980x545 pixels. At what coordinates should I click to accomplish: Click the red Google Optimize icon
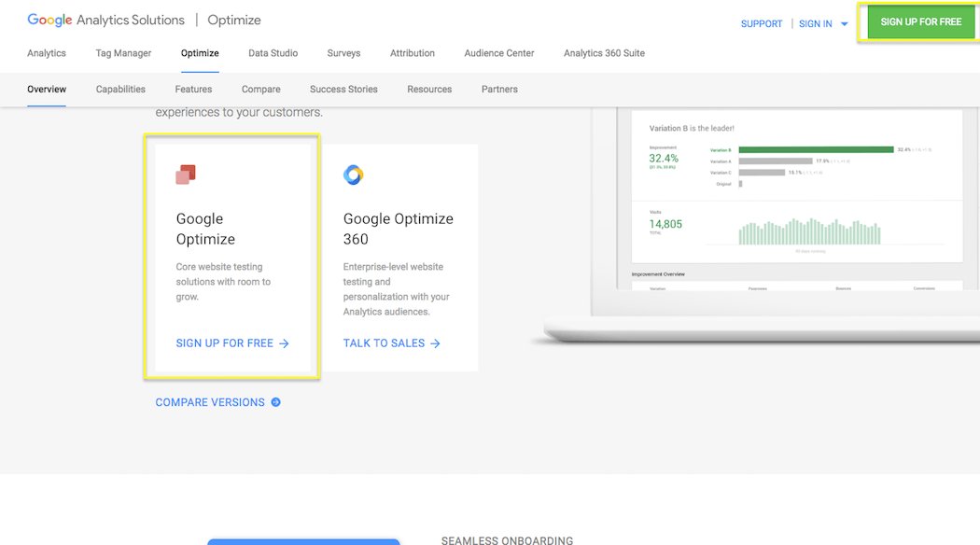[186, 175]
